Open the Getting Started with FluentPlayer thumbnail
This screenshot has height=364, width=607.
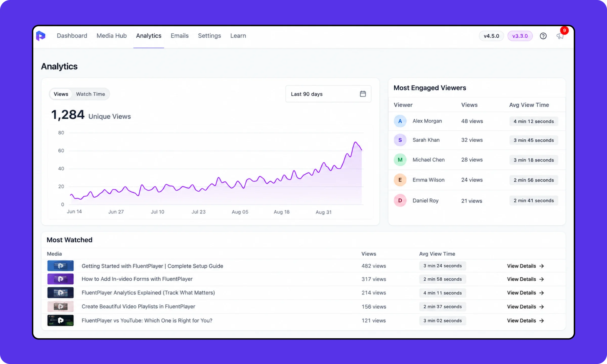[60, 266]
